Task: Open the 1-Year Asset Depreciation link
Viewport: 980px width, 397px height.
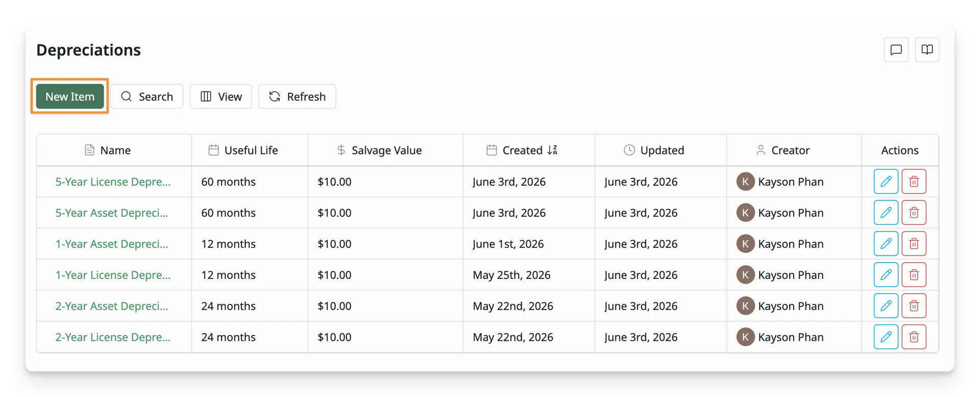Action: [112, 244]
